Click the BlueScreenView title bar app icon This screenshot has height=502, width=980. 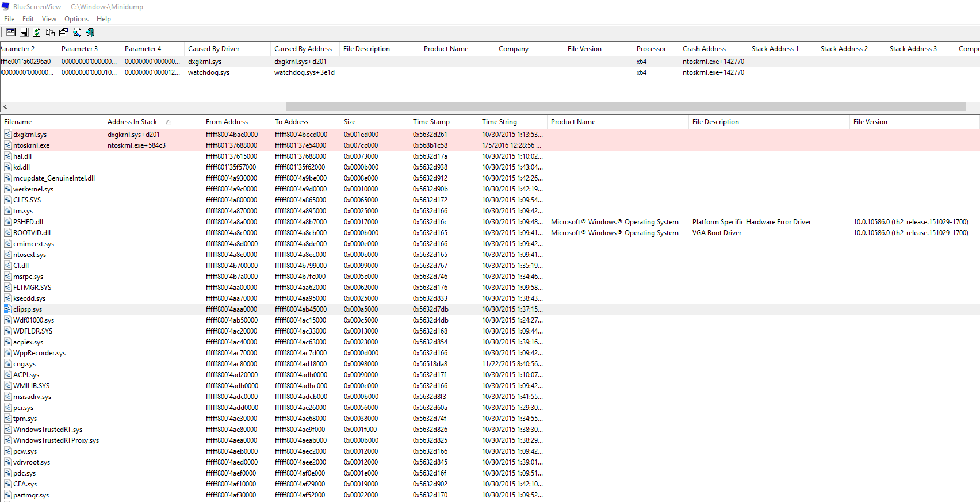point(6,6)
